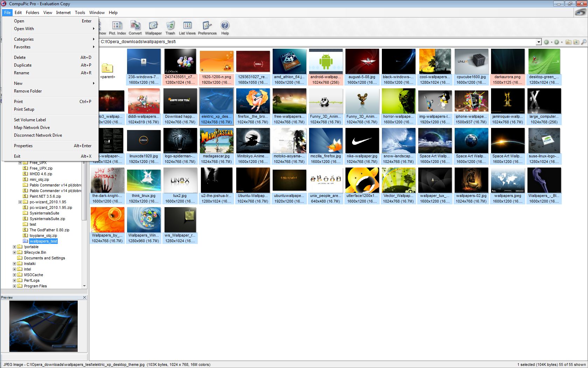Open the Internet menu
588x368 pixels.
click(x=63, y=13)
